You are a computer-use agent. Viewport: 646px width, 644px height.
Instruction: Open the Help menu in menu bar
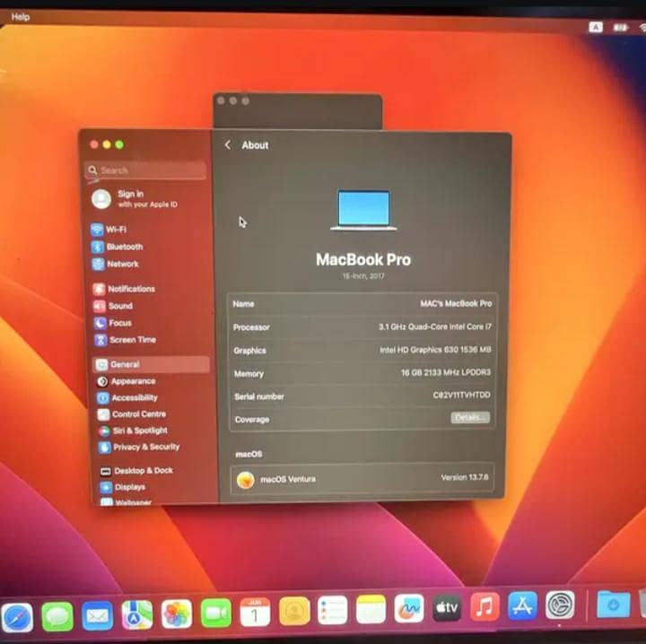[x=20, y=17]
